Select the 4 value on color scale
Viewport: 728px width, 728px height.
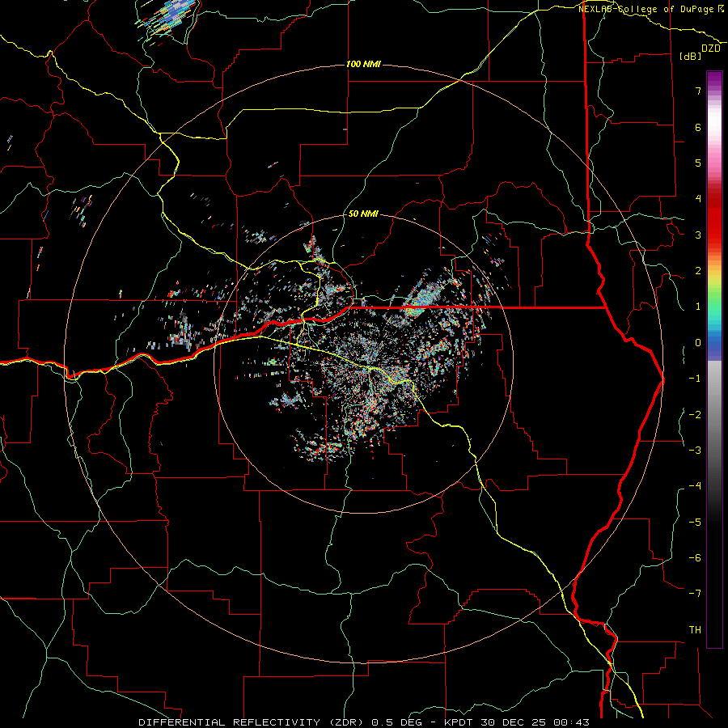point(698,199)
